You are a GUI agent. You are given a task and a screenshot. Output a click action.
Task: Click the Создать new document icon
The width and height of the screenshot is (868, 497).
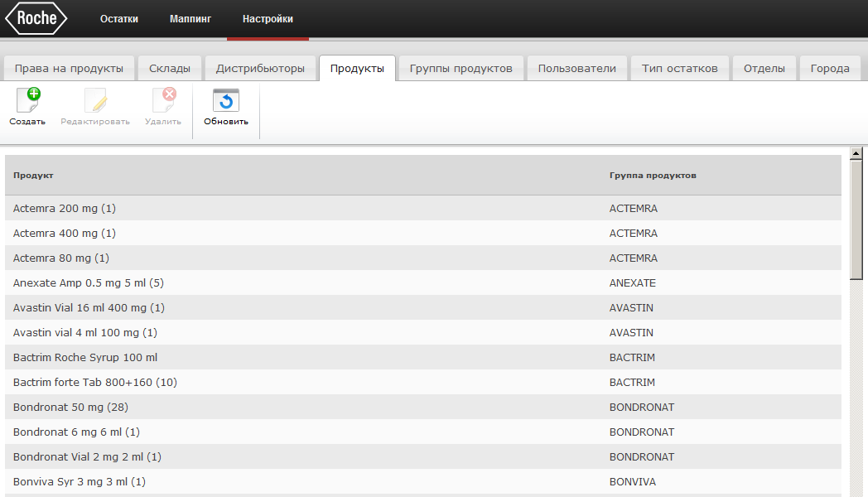(28, 101)
